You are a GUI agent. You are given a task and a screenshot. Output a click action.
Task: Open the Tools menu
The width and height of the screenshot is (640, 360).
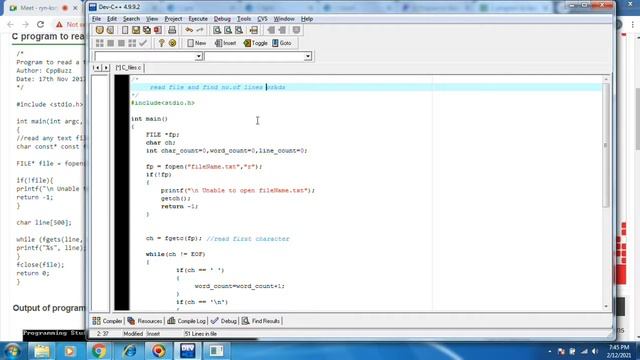244,19
